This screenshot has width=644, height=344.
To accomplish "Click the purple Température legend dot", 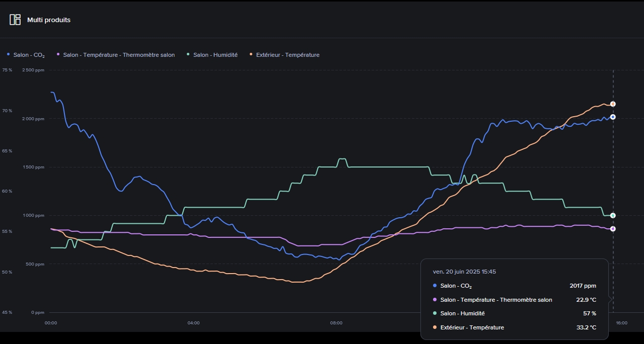I will click(58, 54).
